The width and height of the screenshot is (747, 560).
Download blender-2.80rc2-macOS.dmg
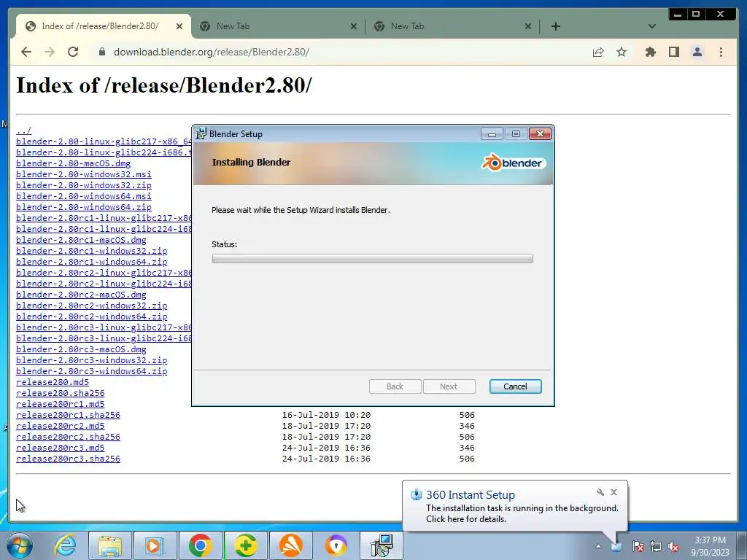[x=81, y=295]
